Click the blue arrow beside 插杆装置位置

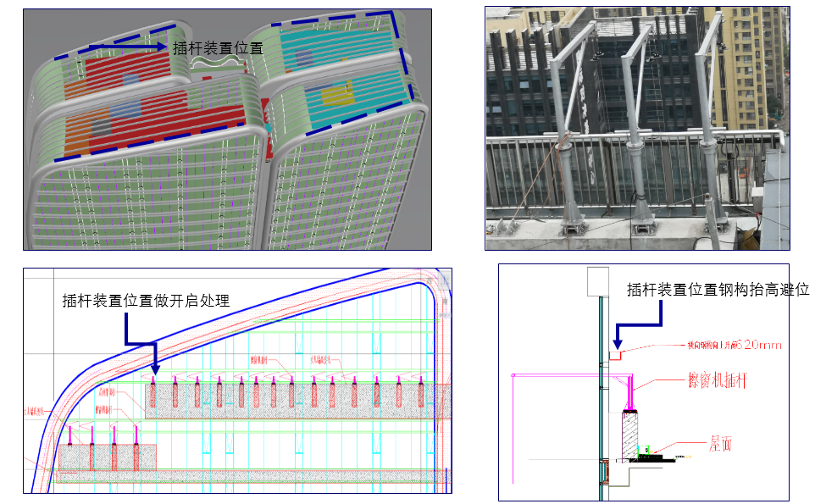click(x=125, y=48)
